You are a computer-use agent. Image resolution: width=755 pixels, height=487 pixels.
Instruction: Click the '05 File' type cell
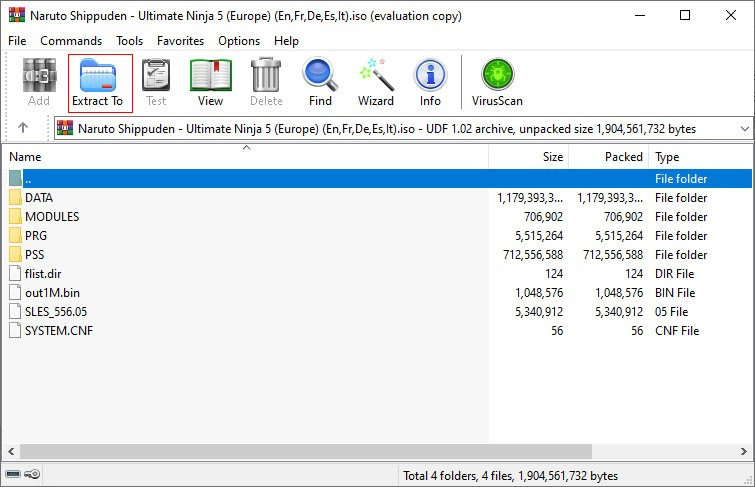pyautogui.click(x=672, y=312)
